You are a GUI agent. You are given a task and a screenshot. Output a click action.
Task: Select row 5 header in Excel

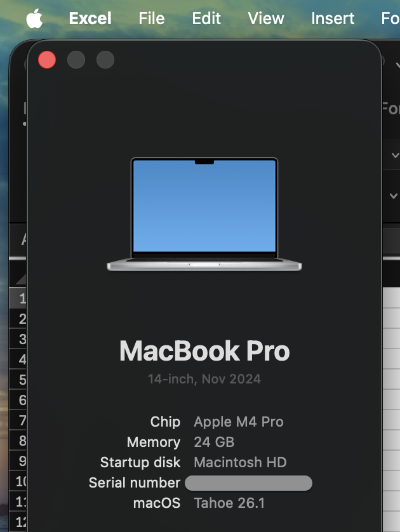18,380
